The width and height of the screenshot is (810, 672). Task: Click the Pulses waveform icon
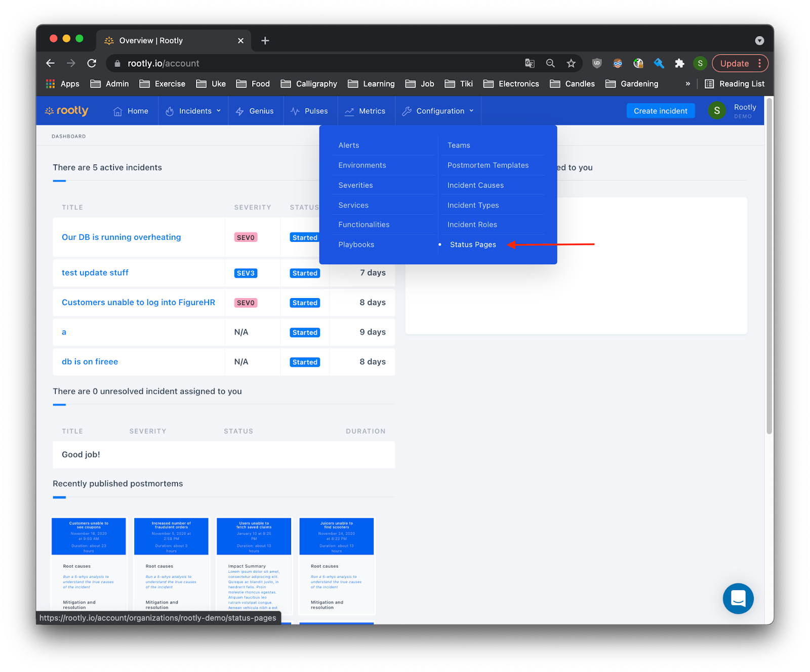[295, 111]
